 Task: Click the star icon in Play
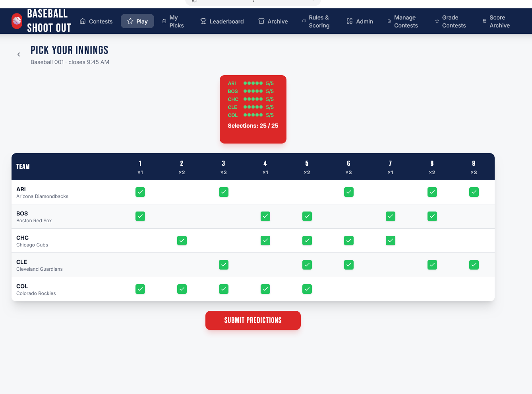tap(130, 21)
